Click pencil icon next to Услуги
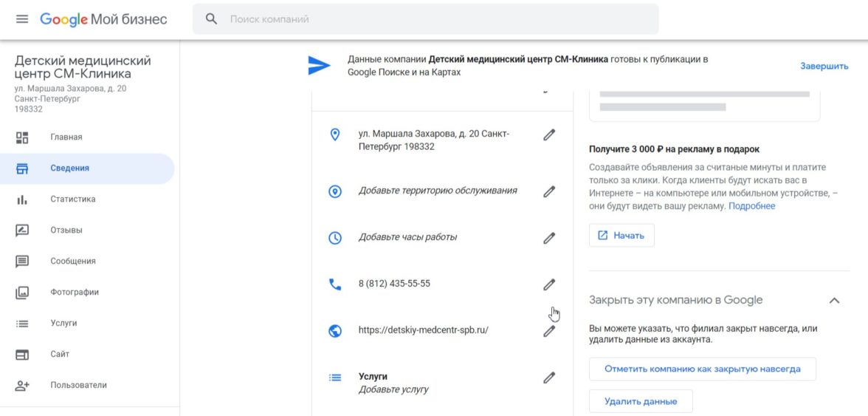 [x=548, y=378]
